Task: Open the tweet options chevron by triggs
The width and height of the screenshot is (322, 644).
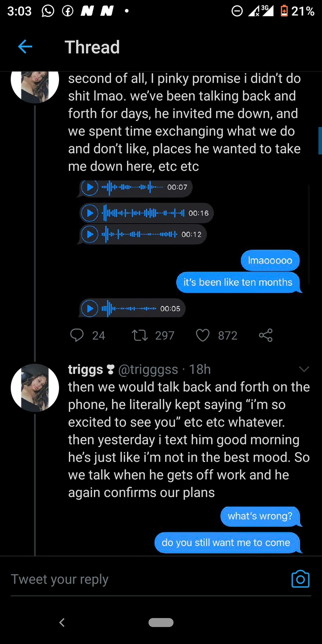Action: pyautogui.click(x=304, y=369)
